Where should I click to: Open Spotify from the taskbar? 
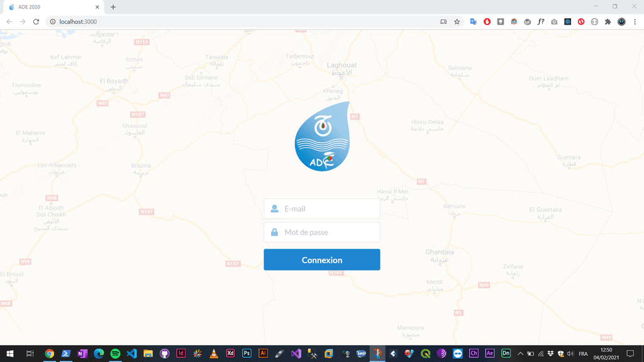tap(115, 353)
